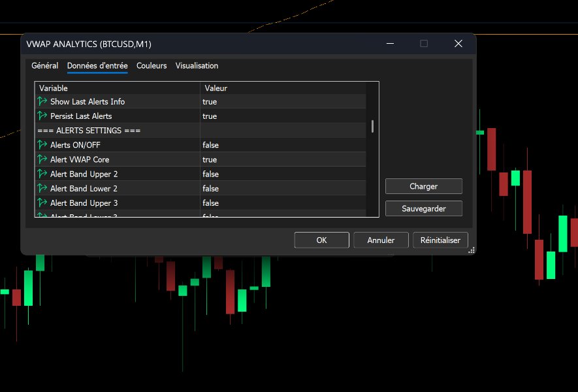This screenshot has height=392, width=578.
Task: Select the Alerts ON/OFF row label
Action: point(75,145)
